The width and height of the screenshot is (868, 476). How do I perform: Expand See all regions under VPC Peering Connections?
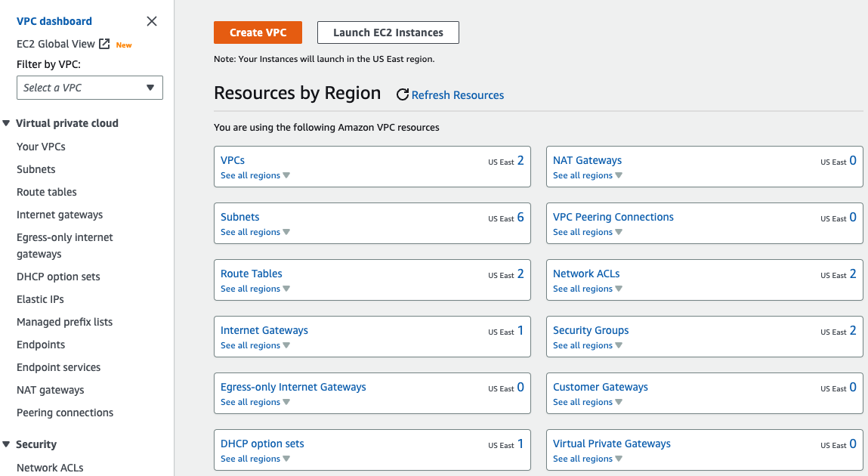pos(587,232)
